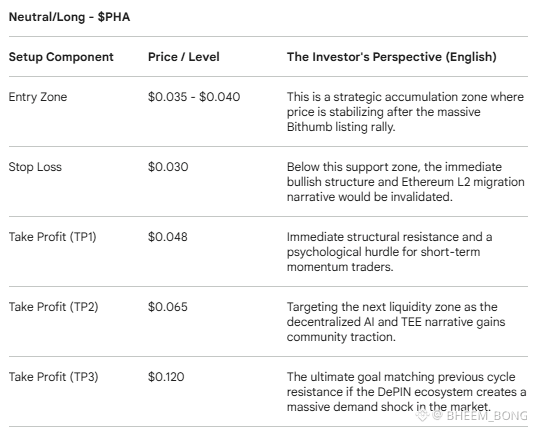Image resolution: width=535 pixels, height=431 pixels.
Task: Select the Neutral/Long - $PHA heading
Action: tap(69, 17)
